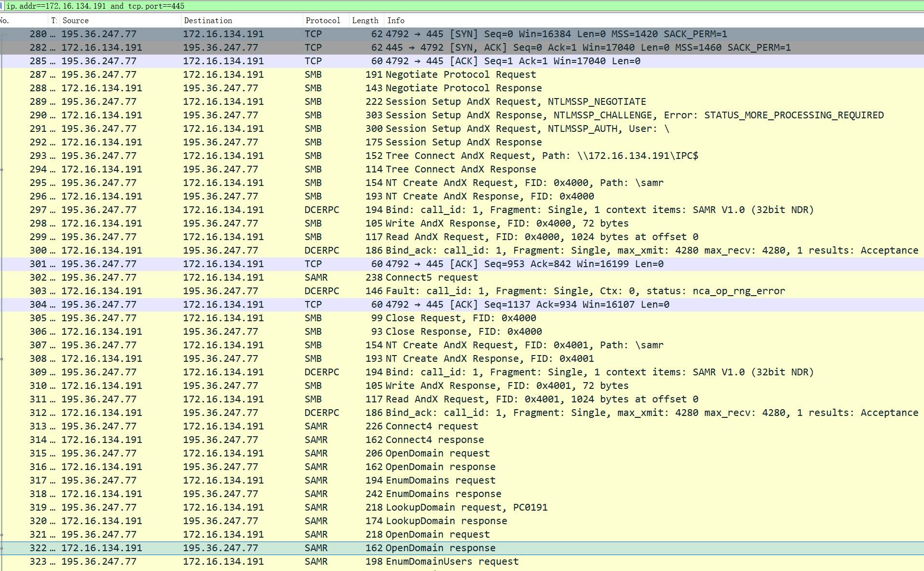
Task: Sort packets by the Length column header
Action: [366, 20]
